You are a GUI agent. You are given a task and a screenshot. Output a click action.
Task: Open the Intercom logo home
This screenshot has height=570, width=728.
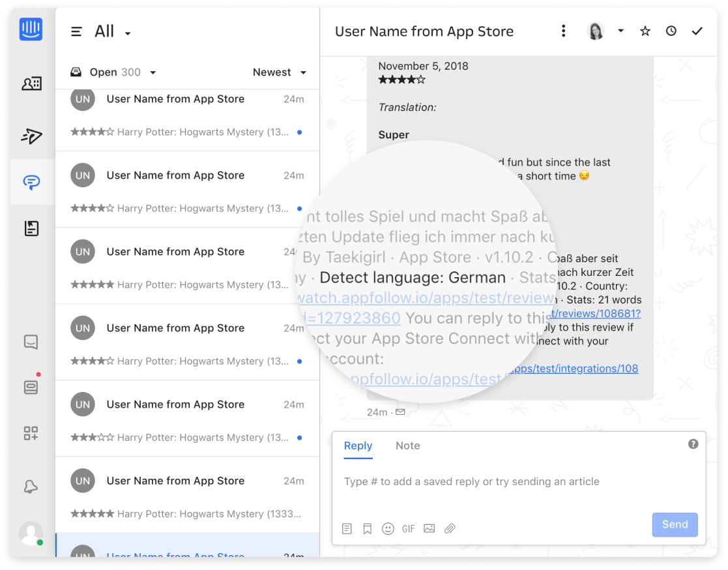coord(31,30)
